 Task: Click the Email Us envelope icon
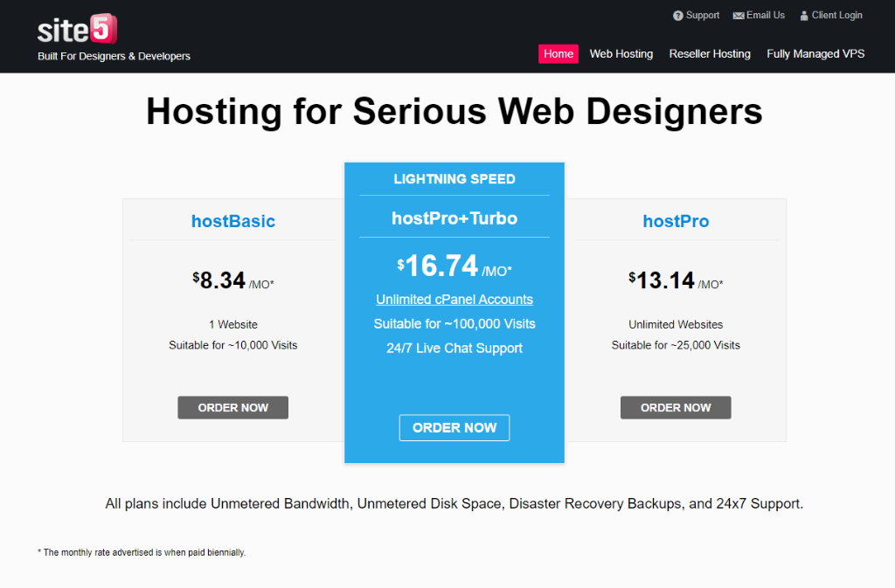(739, 16)
